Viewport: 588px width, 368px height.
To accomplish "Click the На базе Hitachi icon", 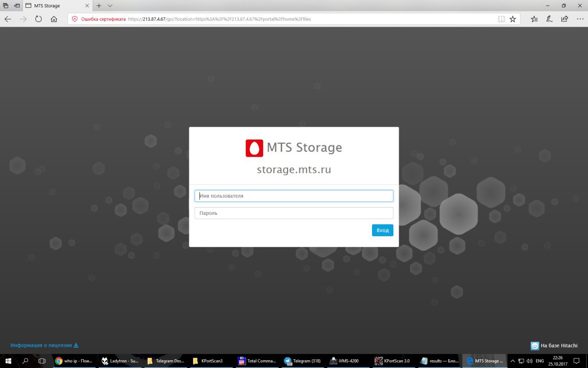I will tap(535, 346).
